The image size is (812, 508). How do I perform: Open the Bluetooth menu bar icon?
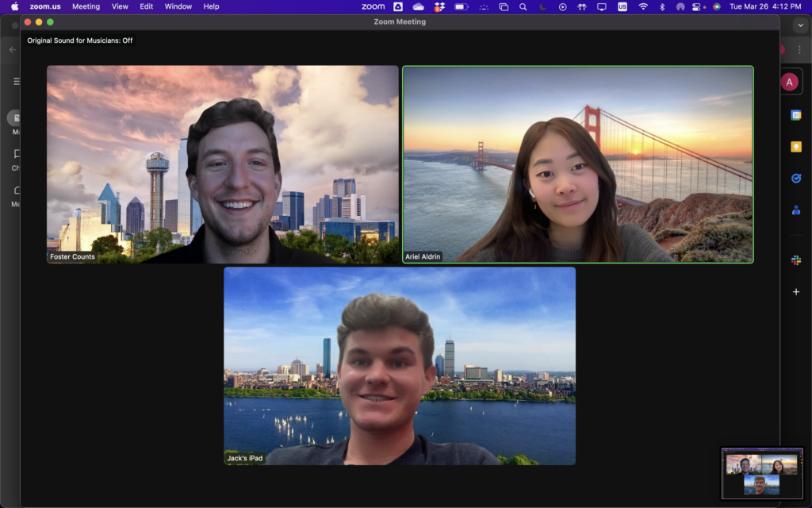pos(662,6)
